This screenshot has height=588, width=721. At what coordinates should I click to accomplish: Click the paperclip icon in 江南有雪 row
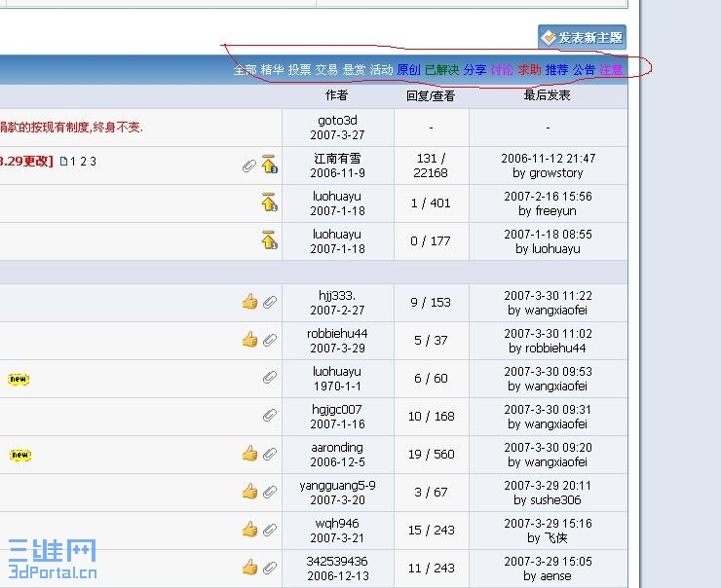248,165
